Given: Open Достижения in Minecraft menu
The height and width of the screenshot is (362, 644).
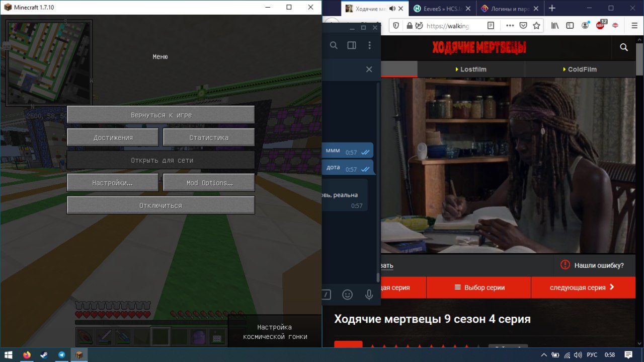Looking at the screenshot, I should [x=113, y=137].
